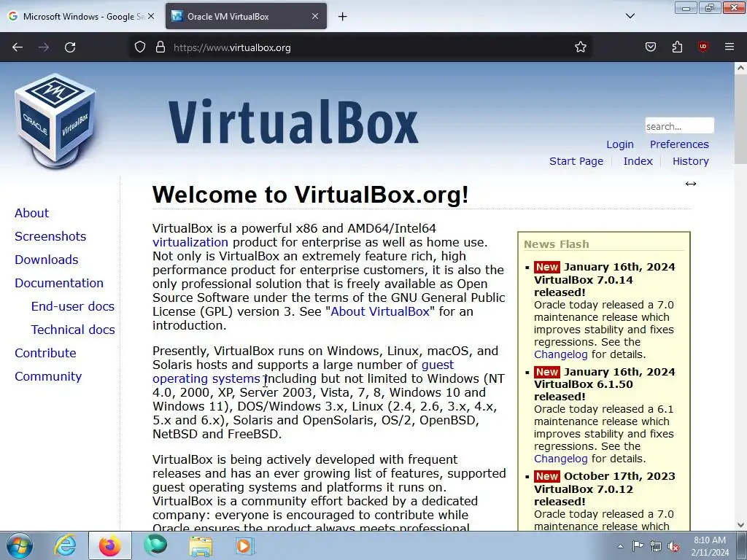Open Technical docs sidebar link

[x=73, y=330]
